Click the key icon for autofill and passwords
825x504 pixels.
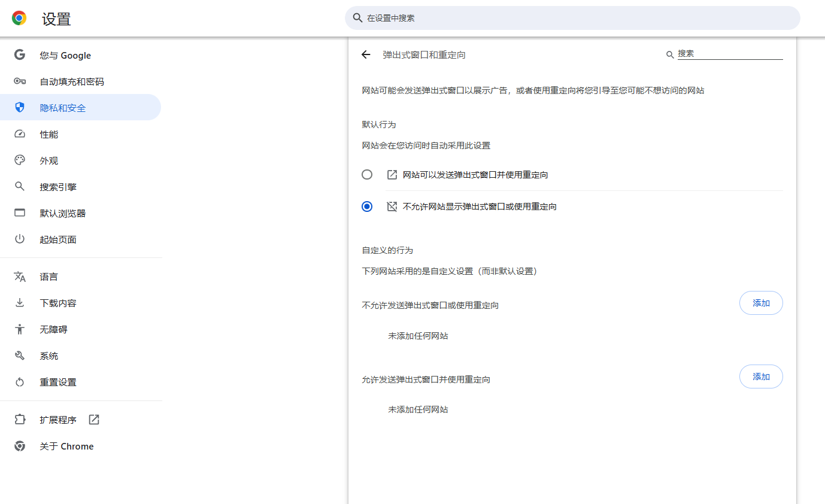pyautogui.click(x=20, y=81)
